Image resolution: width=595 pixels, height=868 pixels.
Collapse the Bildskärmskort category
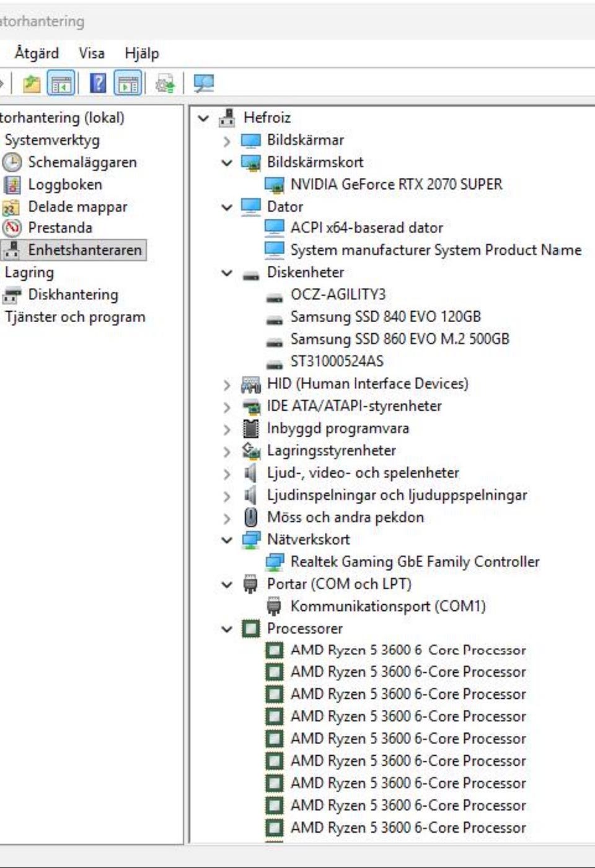click(x=227, y=163)
